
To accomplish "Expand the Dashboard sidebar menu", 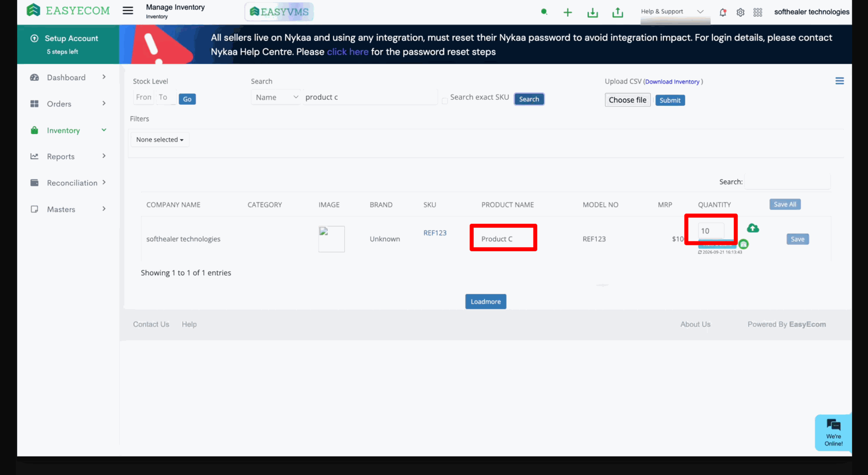I will tap(68, 77).
